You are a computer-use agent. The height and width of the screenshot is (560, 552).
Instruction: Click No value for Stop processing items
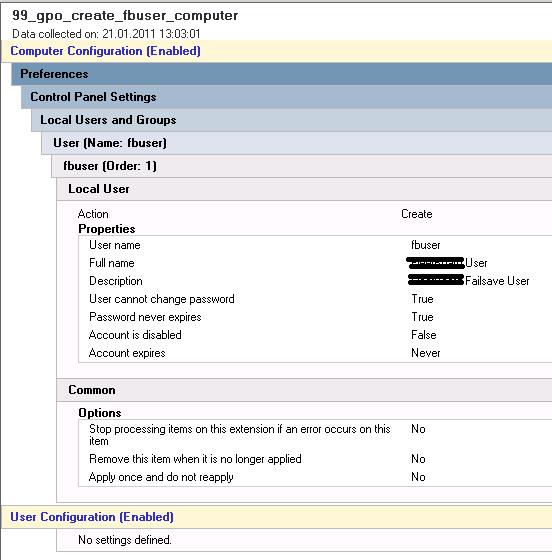418,429
